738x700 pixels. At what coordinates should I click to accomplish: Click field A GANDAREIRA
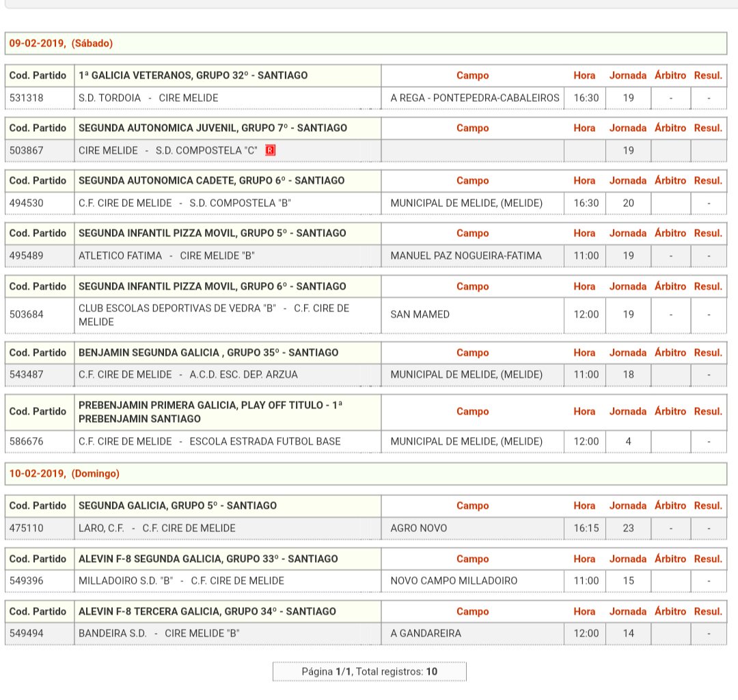click(426, 633)
